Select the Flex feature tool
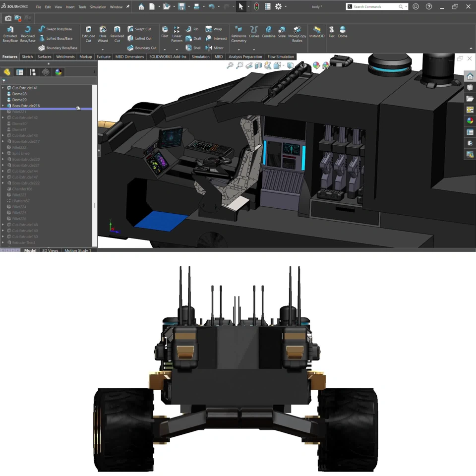Viewport: 476px width, 476px height. [332, 32]
